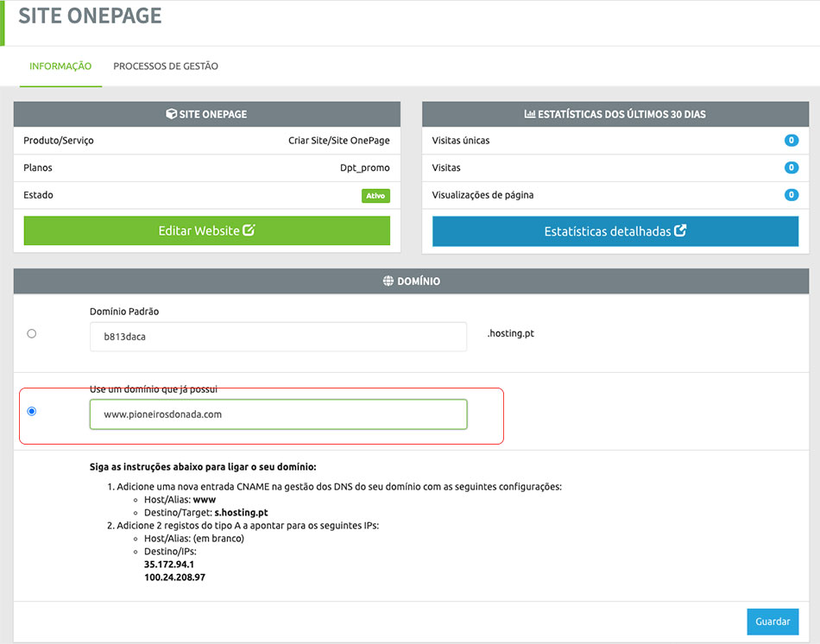This screenshot has height=644, width=820.
Task: Select the Domínio Padrão radio button
Action: pos(32,333)
